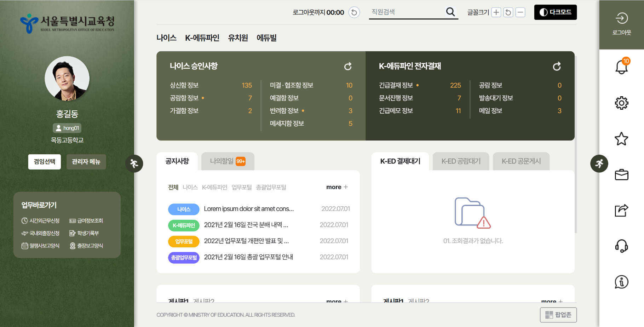Collapse left panel with running-person button
The image size is (644, 327).
[x=134, y=163]
